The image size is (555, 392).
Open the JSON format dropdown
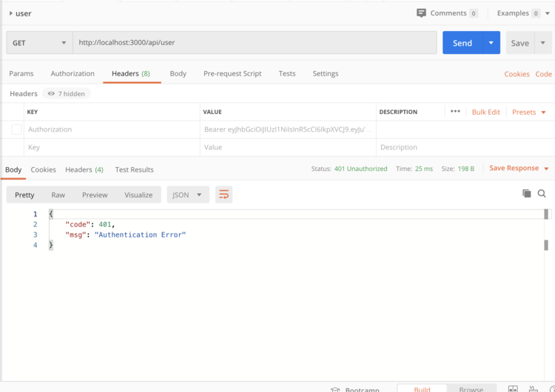[x=188, y=195]
